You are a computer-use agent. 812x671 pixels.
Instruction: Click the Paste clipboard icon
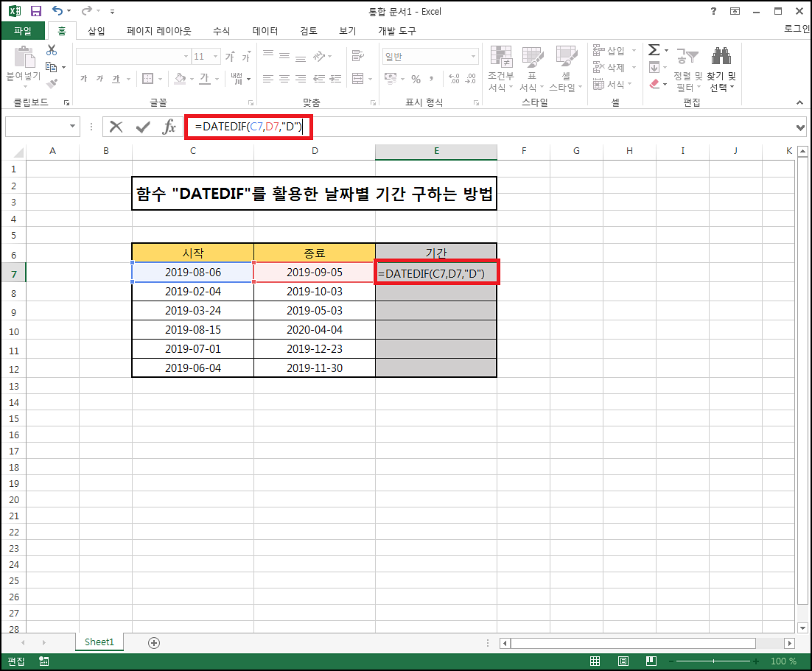tap(24, 57)
